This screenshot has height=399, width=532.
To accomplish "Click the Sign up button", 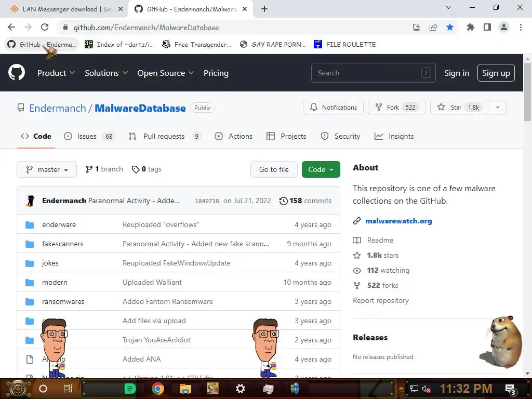I will (496, 73).
